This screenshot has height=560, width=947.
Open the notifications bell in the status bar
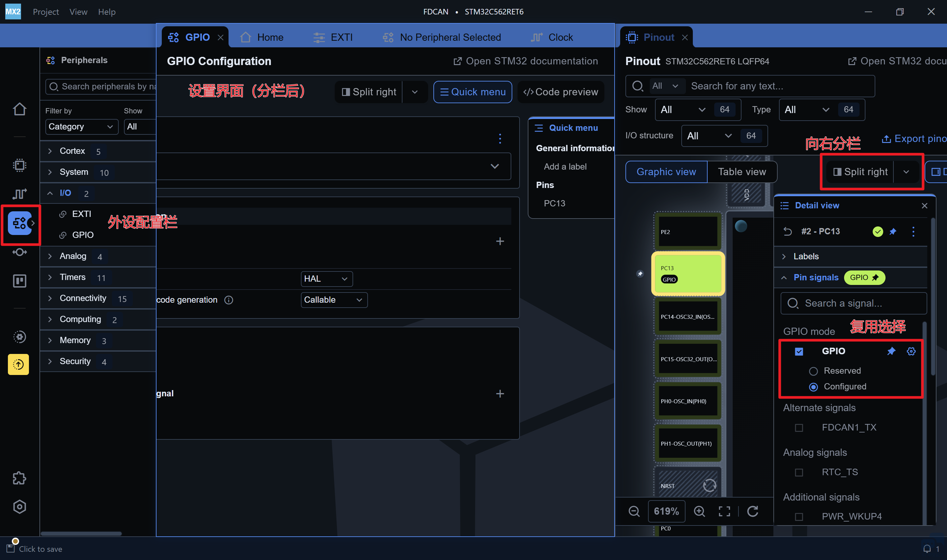[927, 549]
